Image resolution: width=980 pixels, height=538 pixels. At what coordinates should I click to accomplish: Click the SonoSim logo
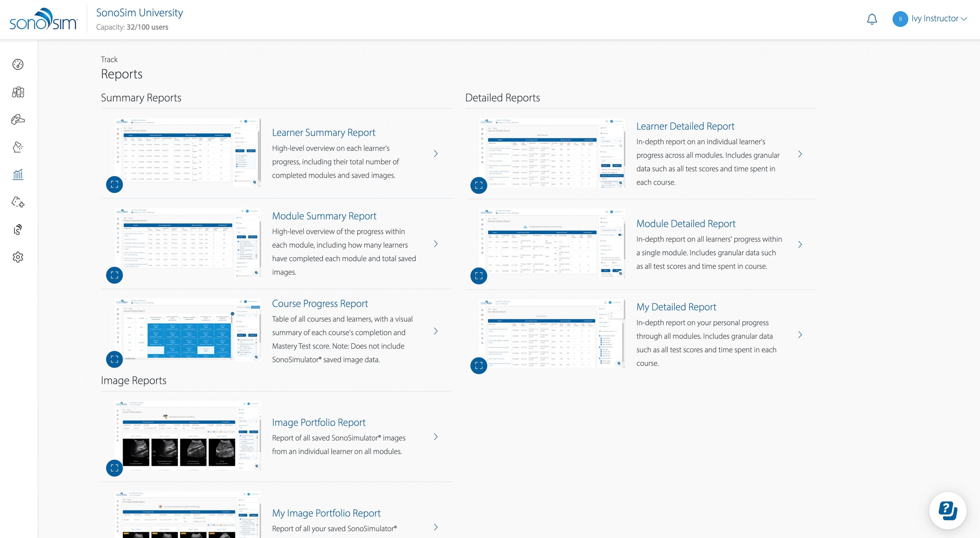43,19
